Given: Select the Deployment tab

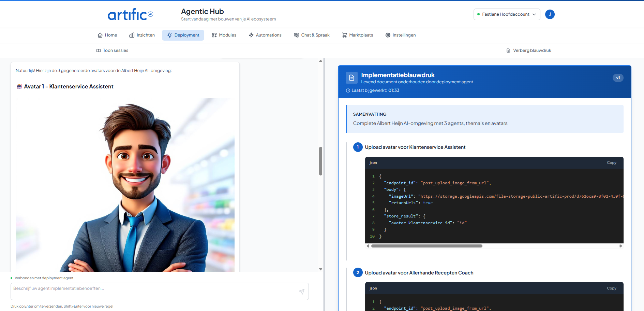Looking at the screenshot, I should click(183, 35).
